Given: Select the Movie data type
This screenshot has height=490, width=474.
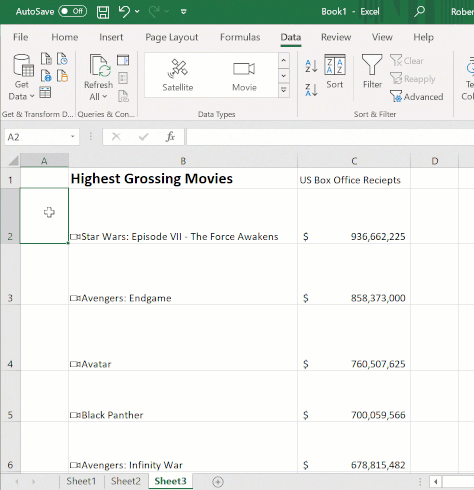Looking at the screenshot, I should (x=244, y=76).
